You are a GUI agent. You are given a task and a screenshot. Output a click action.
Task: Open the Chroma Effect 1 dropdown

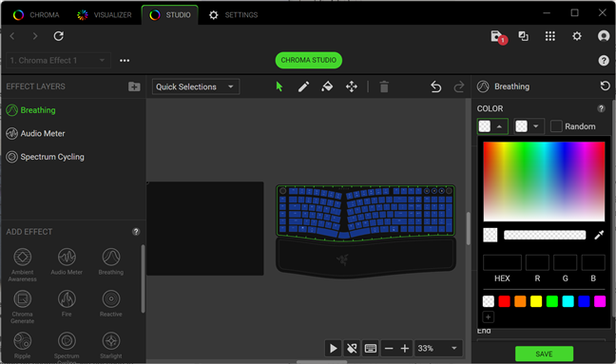(58, 61)
